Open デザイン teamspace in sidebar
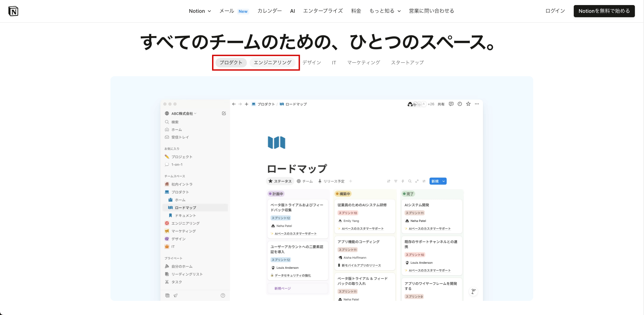The height and width of the screenshot is (315, 644). (x=175, y=239)
